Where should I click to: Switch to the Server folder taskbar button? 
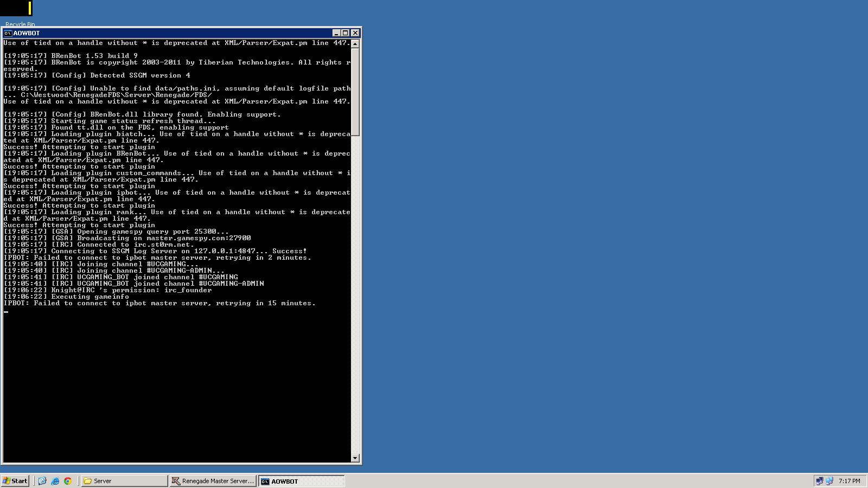click(124, 481)
